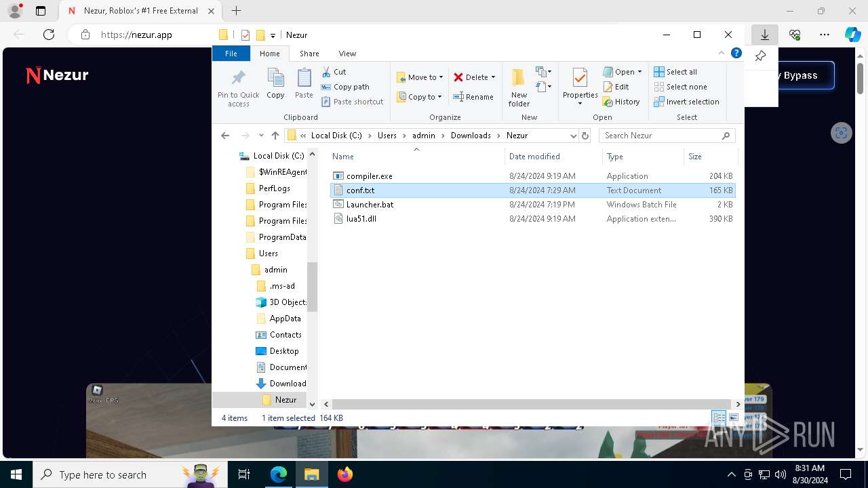Go up one folder level
Viewport: 868px width, 488px height.
(275, 136)
